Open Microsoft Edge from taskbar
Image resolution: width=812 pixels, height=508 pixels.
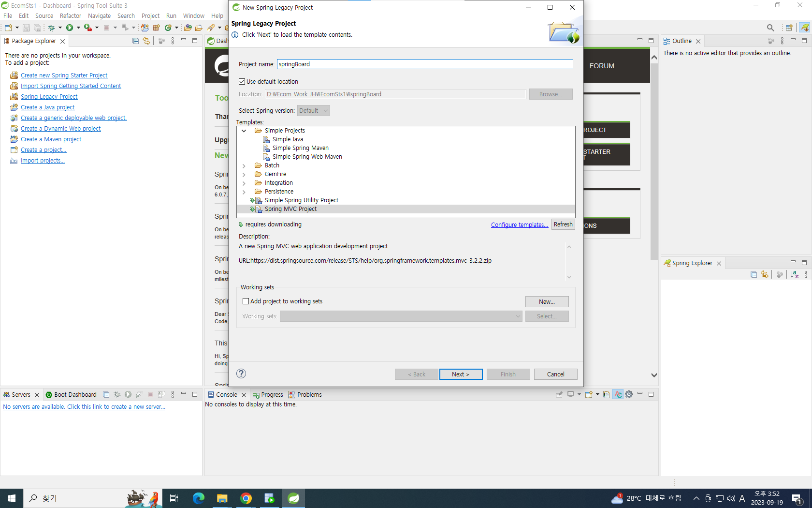click(x=199, y=498)
